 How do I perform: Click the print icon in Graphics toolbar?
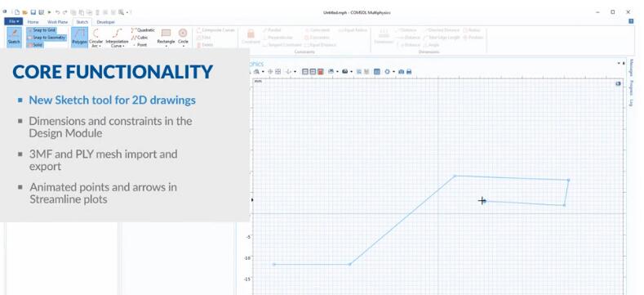[409, 72]
